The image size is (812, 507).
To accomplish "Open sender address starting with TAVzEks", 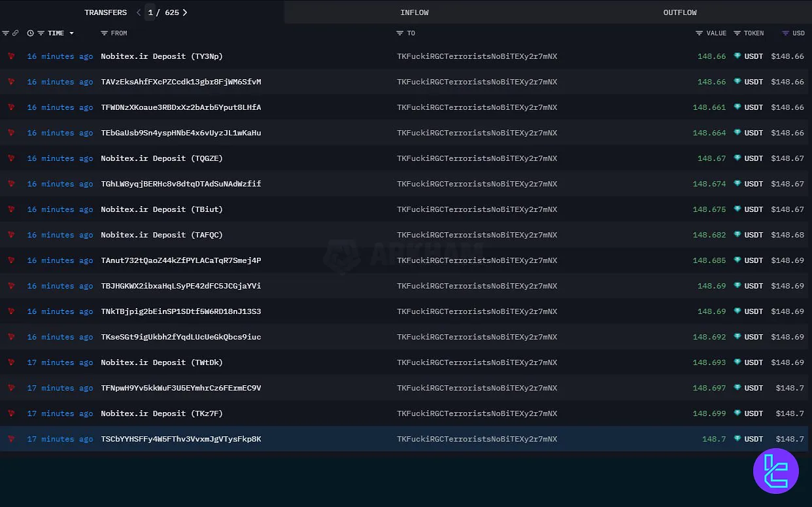I will tap(180, 82).
